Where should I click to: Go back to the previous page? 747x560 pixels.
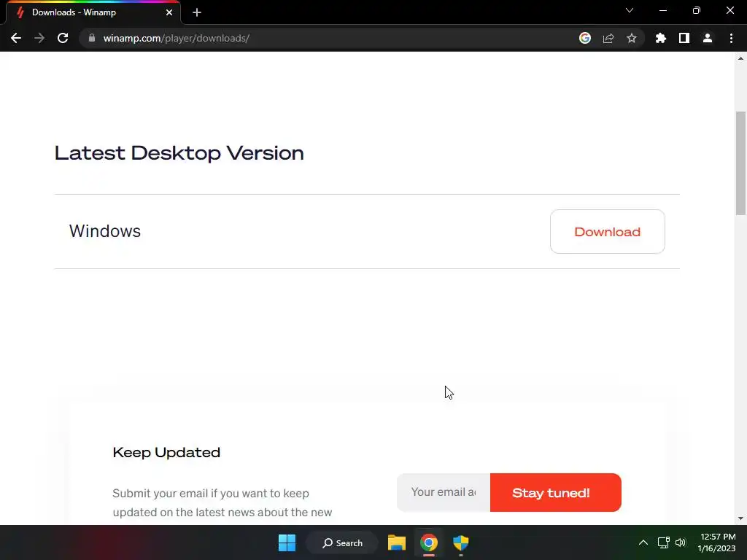coord(16,38)
